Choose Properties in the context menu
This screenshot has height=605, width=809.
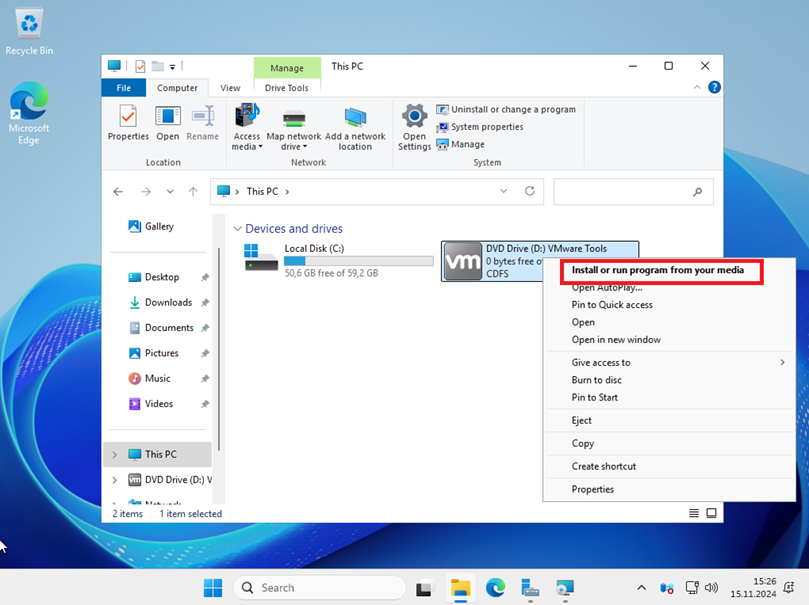[592, 489]
